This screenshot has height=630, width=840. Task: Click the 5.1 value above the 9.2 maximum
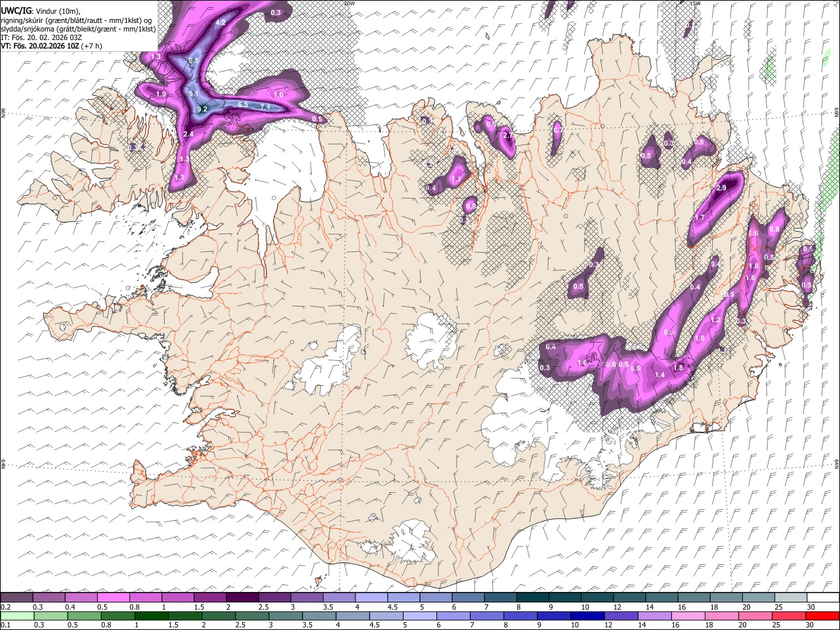click(194, 94)
